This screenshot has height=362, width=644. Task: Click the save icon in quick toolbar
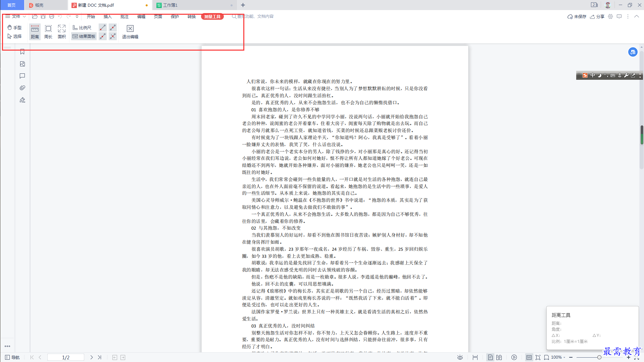(x=43, y=16)
